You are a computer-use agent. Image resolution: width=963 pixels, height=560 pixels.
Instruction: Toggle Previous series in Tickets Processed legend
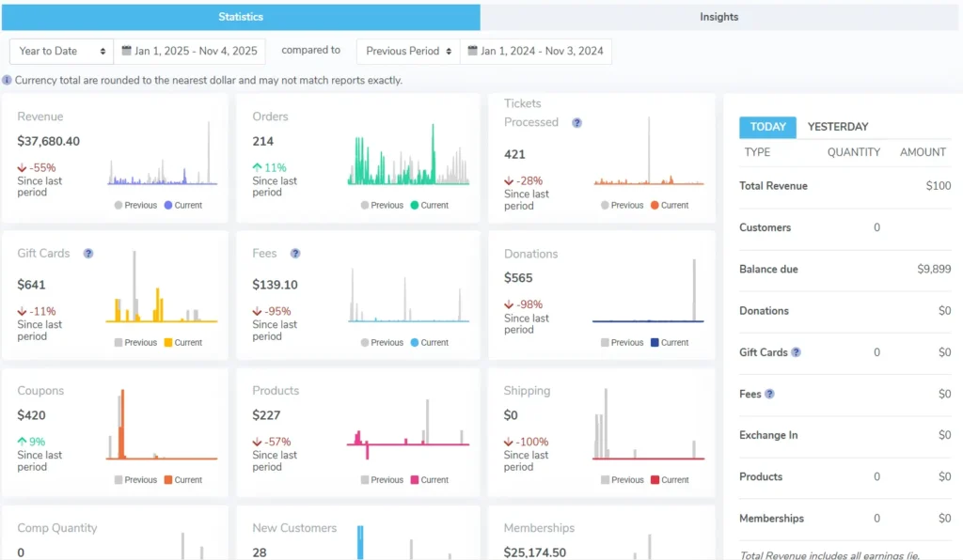tap(622, 206)
